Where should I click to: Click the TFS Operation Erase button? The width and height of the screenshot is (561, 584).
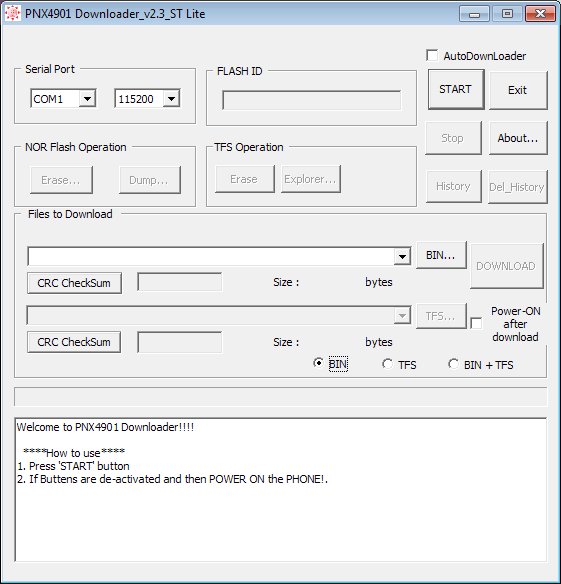244,179
